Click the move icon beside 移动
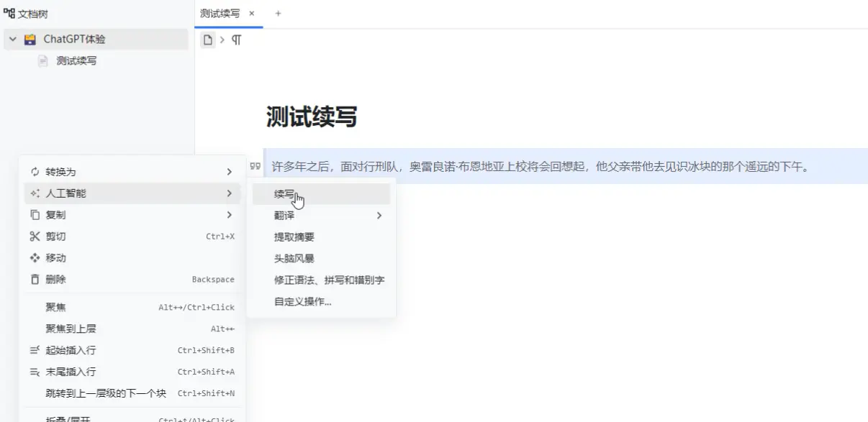Viewport: 868px width, 422px height. 33,258
